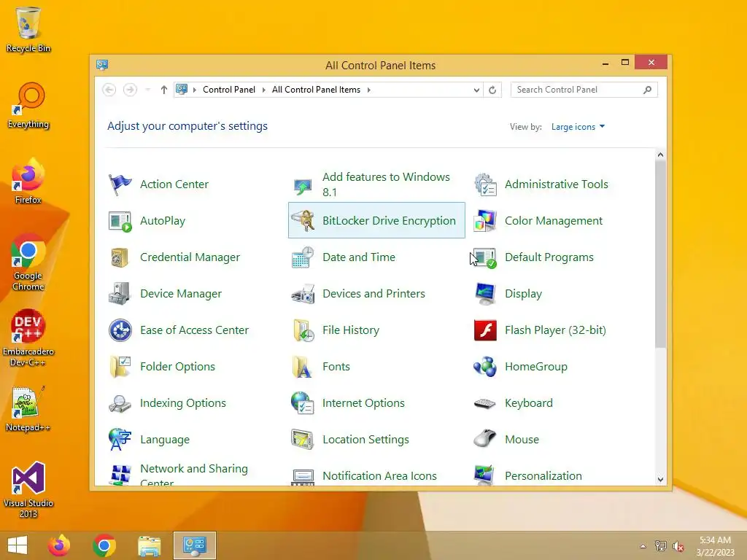Open the address bar history dropdown arrow
This screenshot has height=560, width=747.
click(x=476, y=90)
